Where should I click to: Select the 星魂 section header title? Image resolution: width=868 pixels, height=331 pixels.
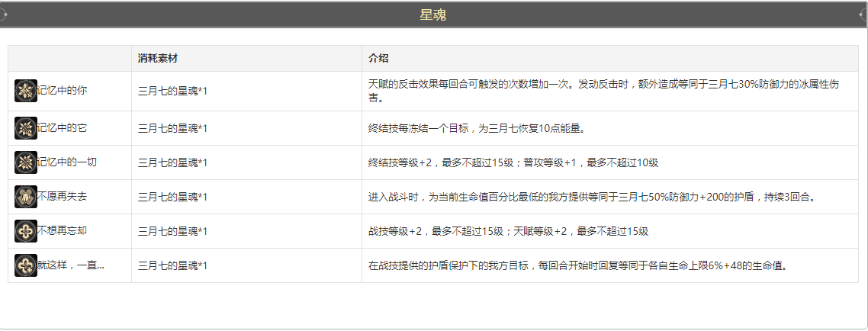[x=433, y=15]
